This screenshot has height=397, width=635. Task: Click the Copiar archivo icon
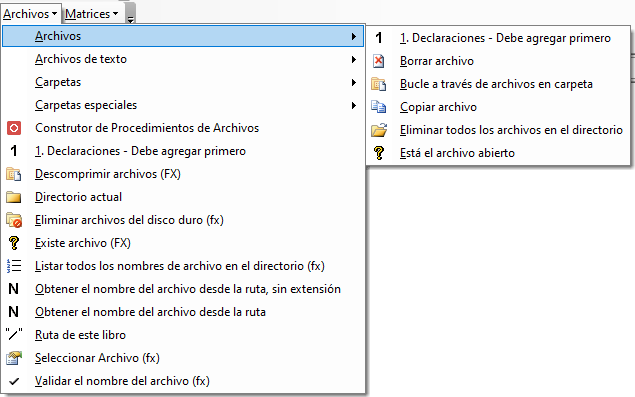click(x=379, y=107)
